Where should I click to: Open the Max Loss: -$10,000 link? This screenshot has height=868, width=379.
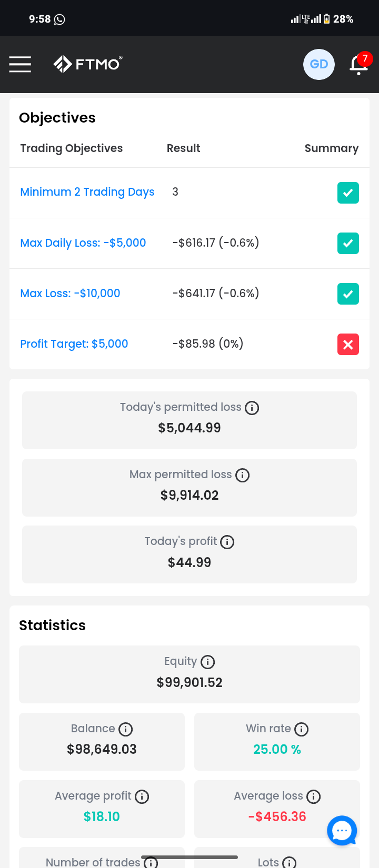coord(70,293)
